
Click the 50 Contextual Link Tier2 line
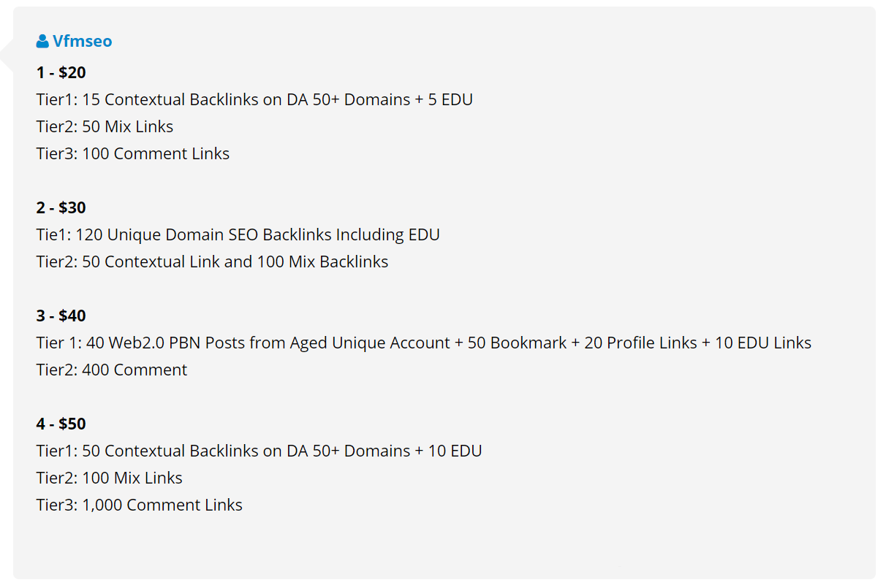point(212,261)
